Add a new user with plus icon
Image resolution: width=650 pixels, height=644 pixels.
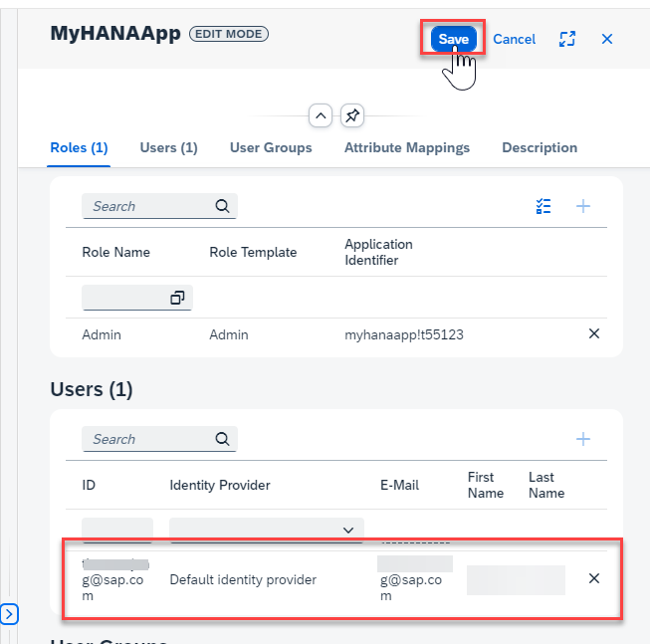pyautogui.click(x=583, y=439)
